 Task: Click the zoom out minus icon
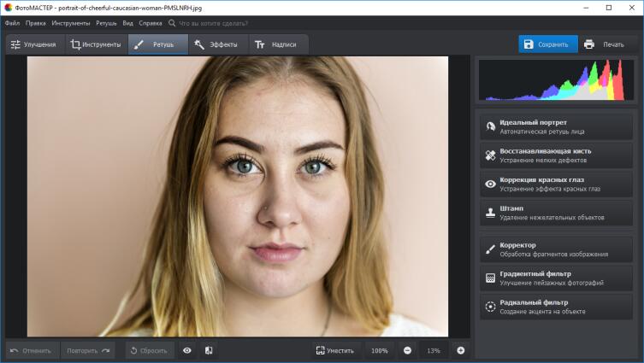tap(407, 350)
